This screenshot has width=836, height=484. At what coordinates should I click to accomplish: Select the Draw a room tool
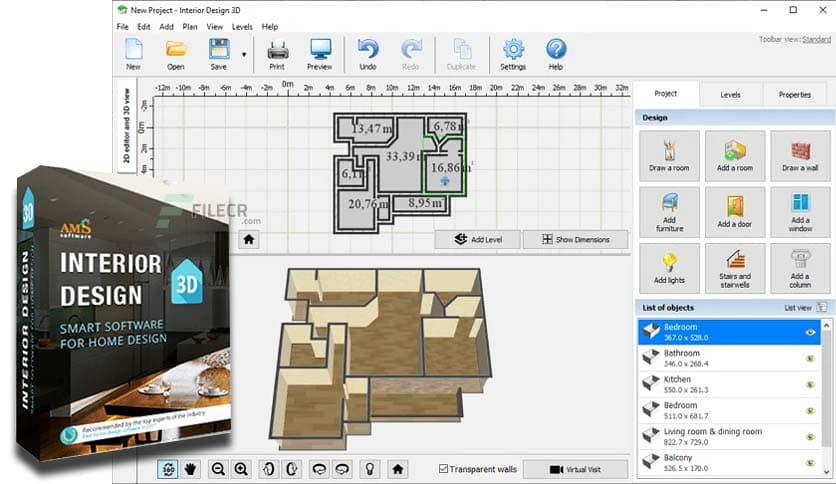pos(669,156)
